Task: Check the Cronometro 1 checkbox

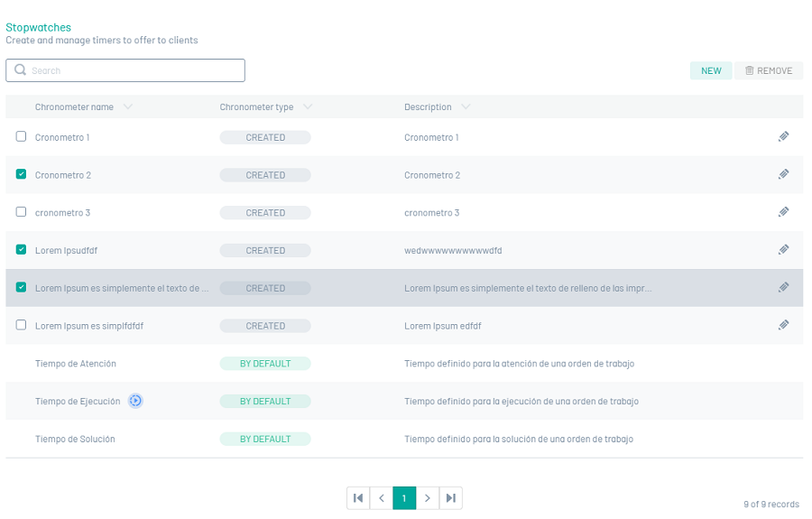Action: pos(21,136)
